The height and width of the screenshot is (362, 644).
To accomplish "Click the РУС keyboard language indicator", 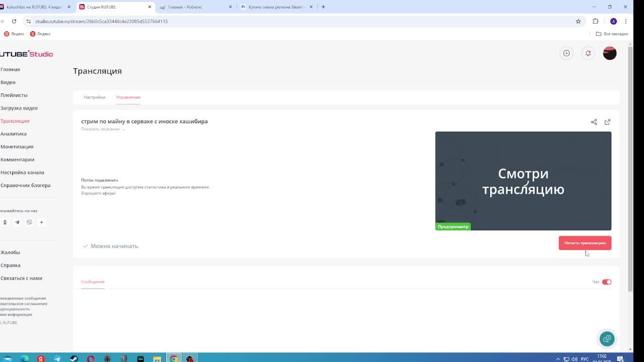I will tap(585, 359).
